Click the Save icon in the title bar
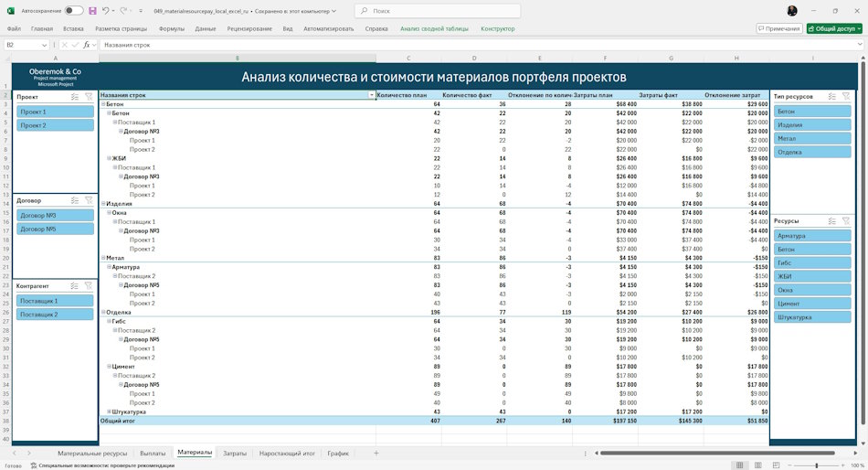This screenshot has width=868, height=470. point(92,11)
